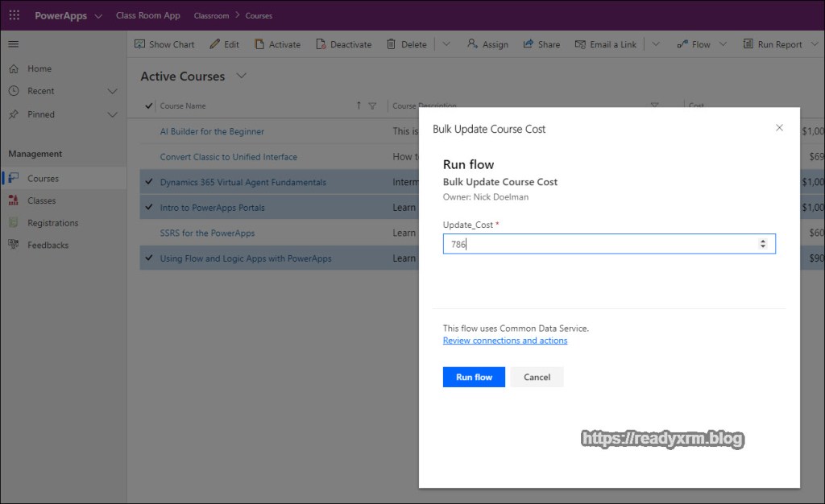825x504 pixels.
Task: Expand the Recent section chevron
Action: tap(112, 91)
